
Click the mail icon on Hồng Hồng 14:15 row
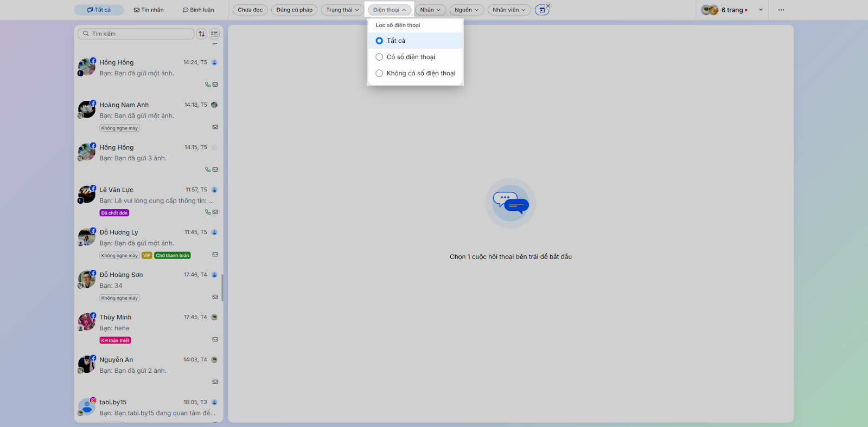(215, 170)
